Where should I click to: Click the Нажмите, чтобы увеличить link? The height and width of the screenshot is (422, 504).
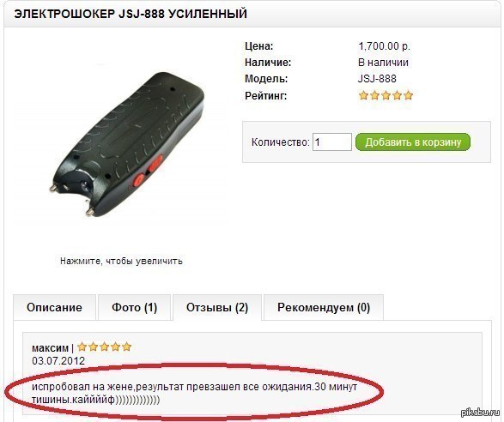tap(121, 261)
